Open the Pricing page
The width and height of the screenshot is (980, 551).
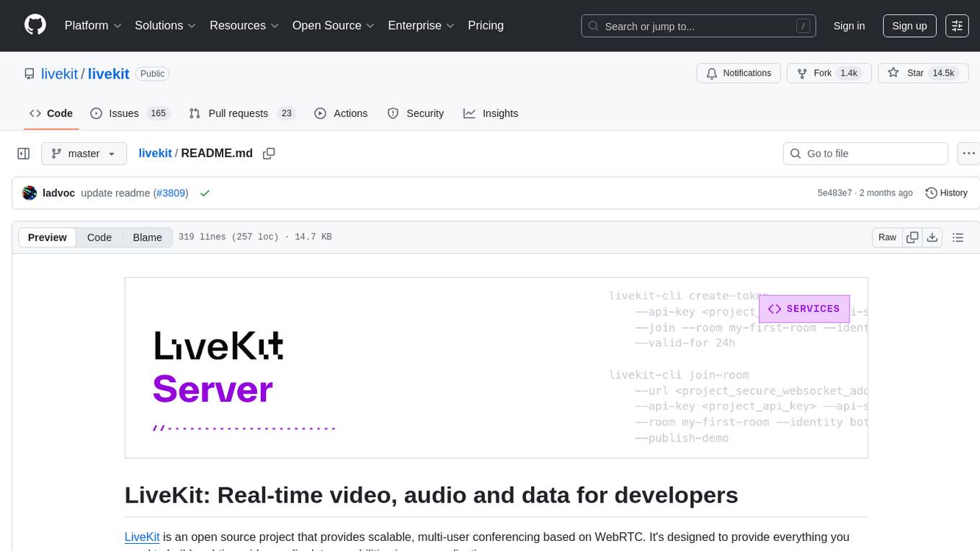[x=486, y=25]
